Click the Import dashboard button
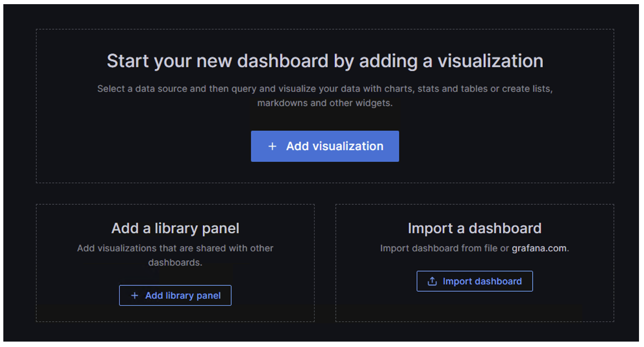Image resolution: width=644 pixels, height=347 pixels. [474, 281]
